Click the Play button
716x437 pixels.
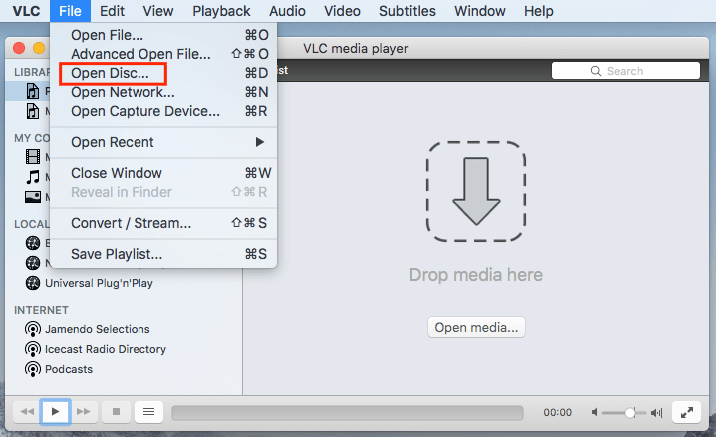(x=56, y=411)
